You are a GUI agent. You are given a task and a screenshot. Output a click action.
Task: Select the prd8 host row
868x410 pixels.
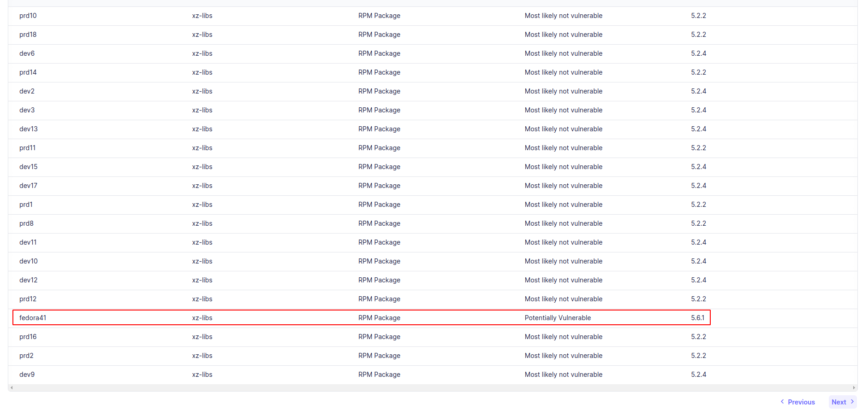[x=27, y=223]
